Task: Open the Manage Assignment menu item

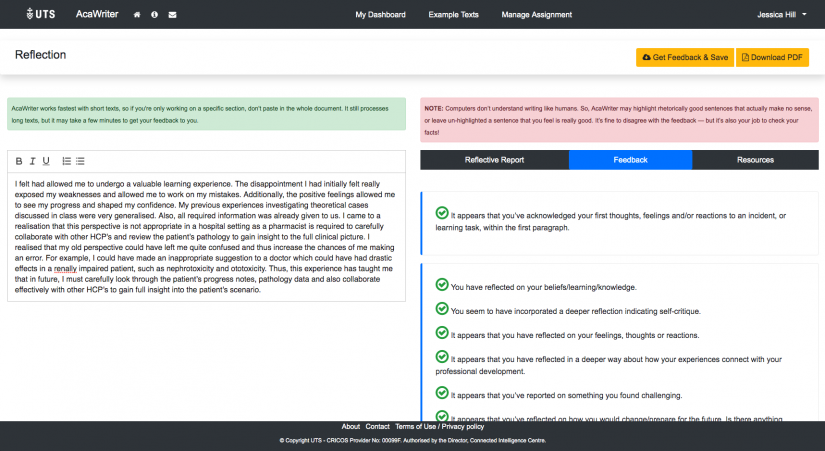Action: click(537, 15)
